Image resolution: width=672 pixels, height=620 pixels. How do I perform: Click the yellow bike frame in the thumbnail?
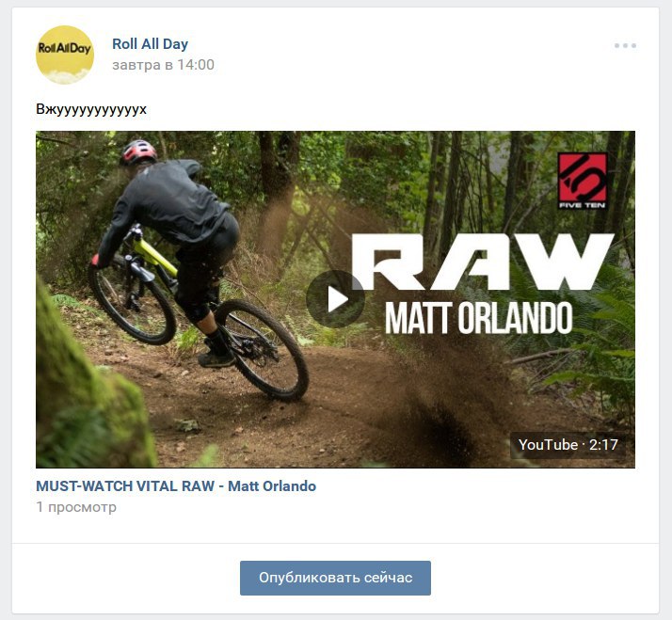tap(153, 256)
